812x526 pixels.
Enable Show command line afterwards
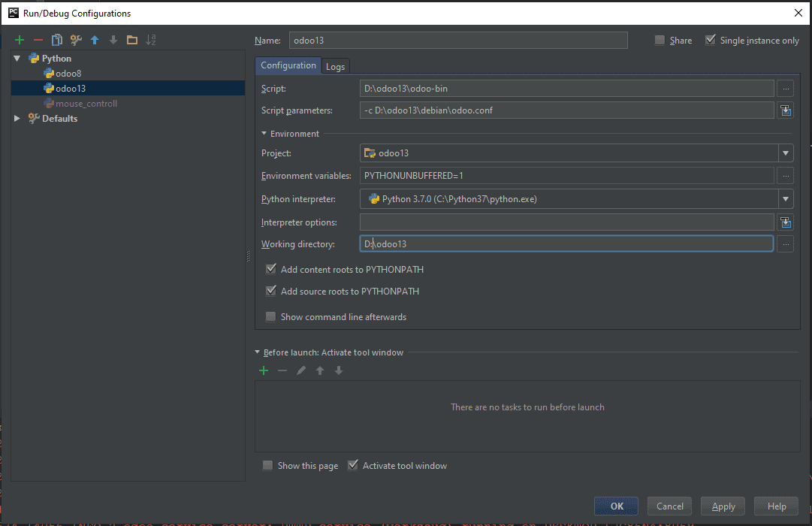(x=270, y=316)
